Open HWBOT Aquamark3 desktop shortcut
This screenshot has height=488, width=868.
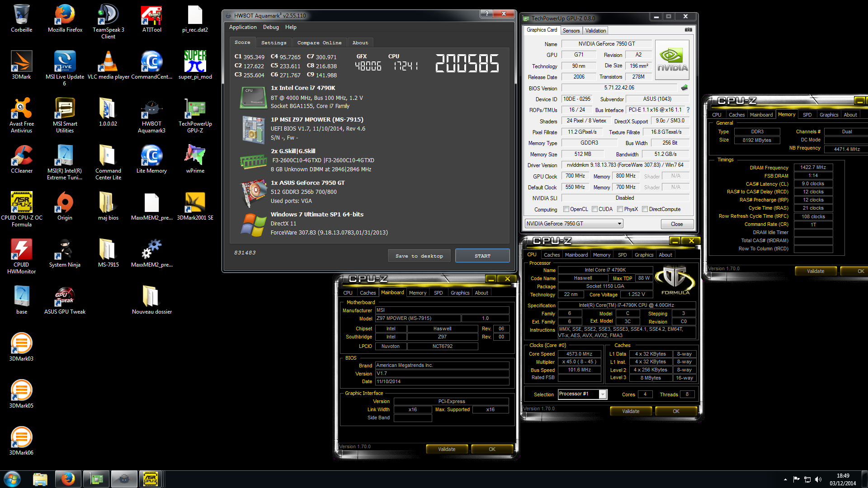click(x=152, y=115)
